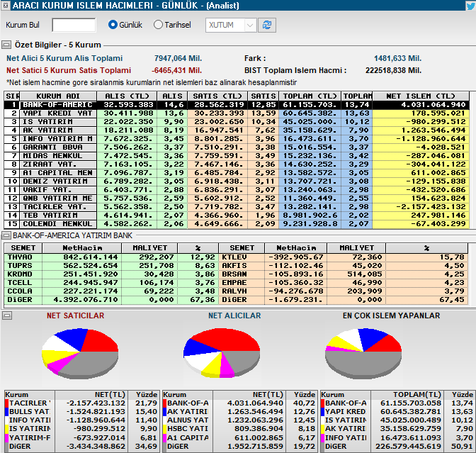Viewport: 476px width, 453px height.
Task: Click the red swatch beside TACIRLER
Action: [x=6, y=403]
